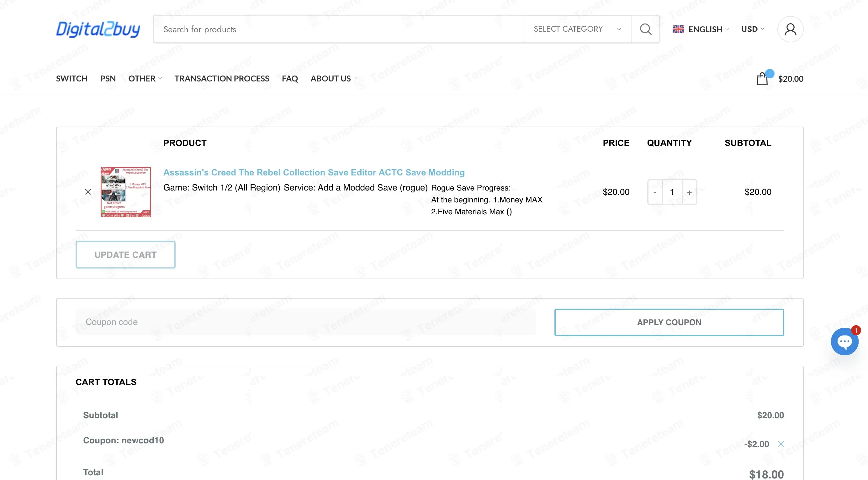Viewport: 868px width, 480px height.
Task: Click the Total $18.00 amount
Action: tap(766, 474)
